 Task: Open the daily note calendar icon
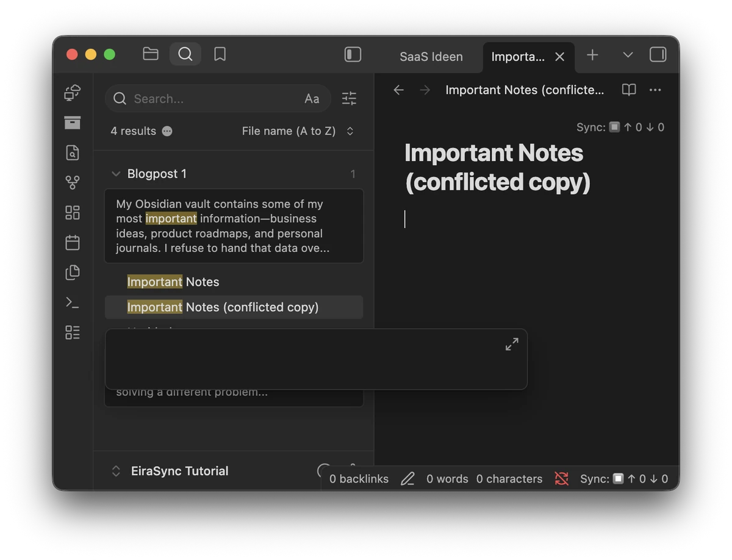[73, 242]
